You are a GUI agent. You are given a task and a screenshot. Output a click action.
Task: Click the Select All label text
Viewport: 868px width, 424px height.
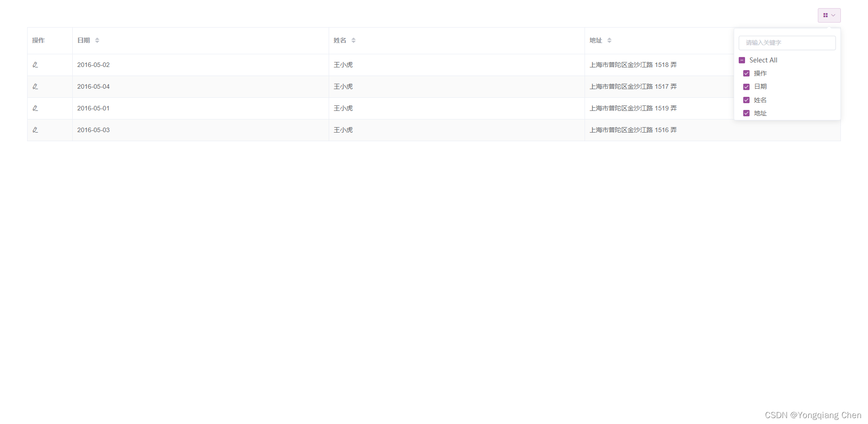763,60
